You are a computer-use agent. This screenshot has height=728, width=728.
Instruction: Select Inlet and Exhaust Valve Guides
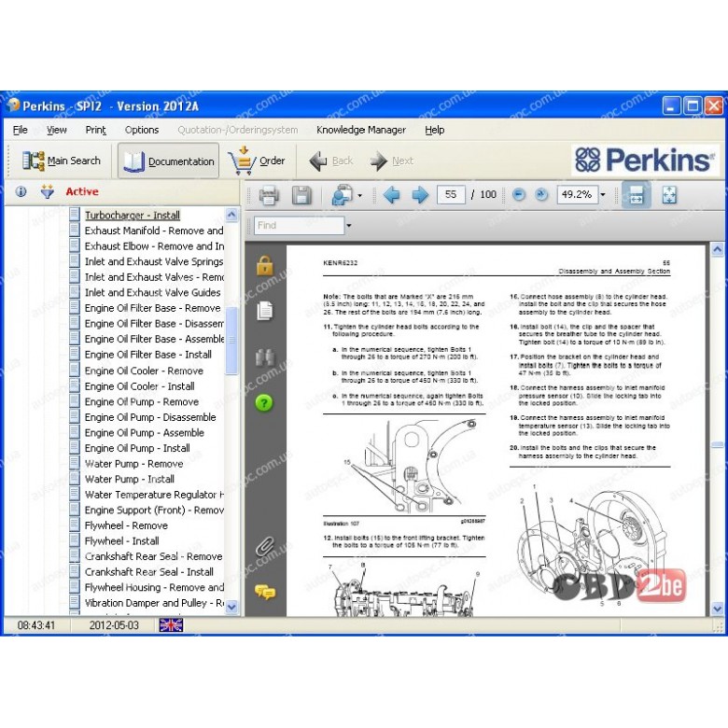(153, 292)
